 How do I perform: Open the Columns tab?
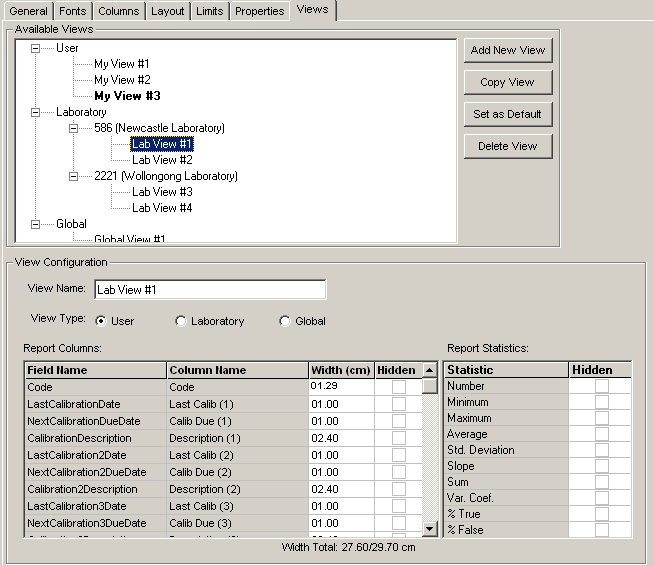[x=119, y=11]
